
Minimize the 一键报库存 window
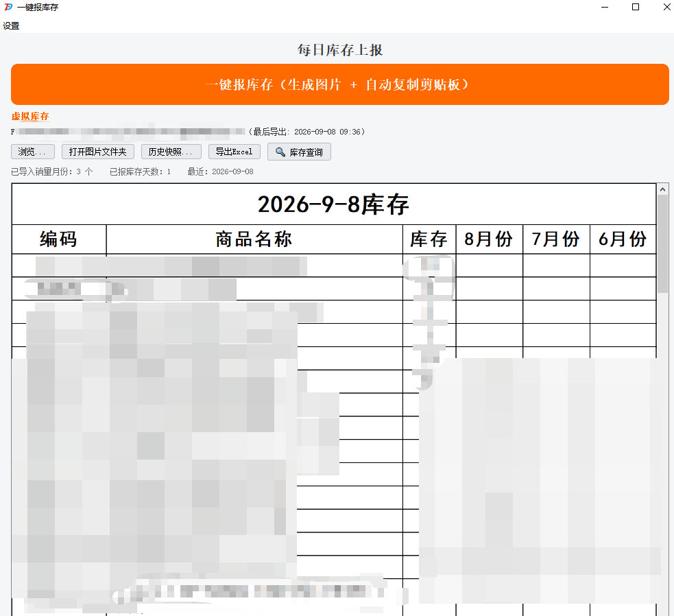tap(605, 7)
